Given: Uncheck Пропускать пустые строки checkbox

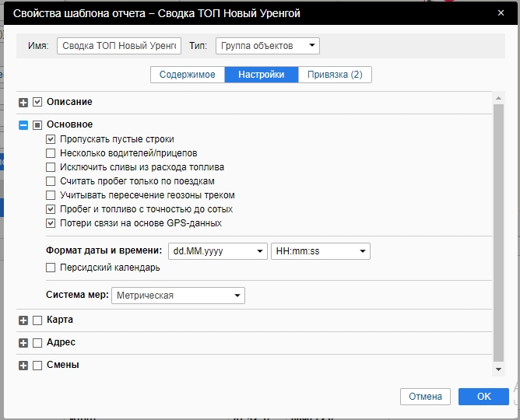Looking at the screenshot, I should (x=51, y=139).
